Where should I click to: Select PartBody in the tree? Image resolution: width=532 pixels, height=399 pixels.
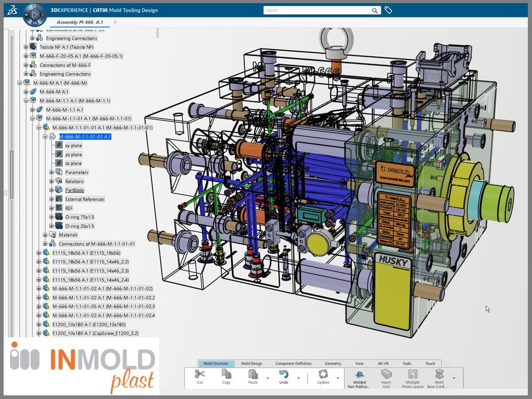tap(75, 190)
